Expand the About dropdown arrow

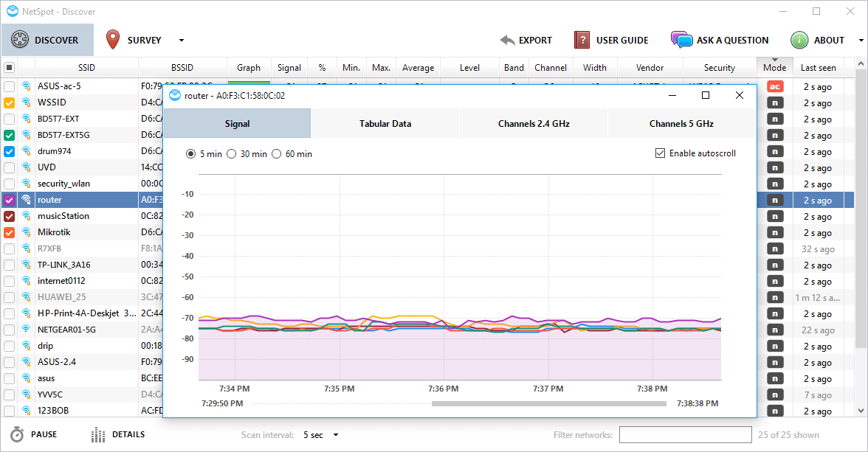[x=861, y=41]
